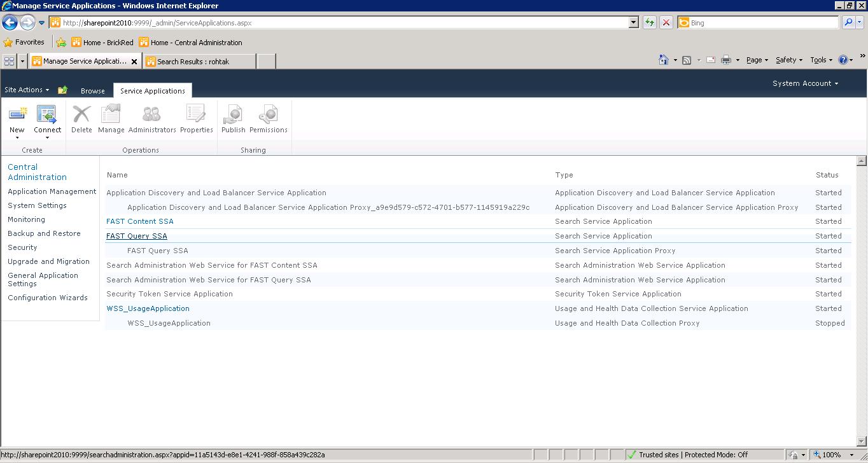Open System Settings in left navigation
868x463 pixels.
tap(37, 205)
